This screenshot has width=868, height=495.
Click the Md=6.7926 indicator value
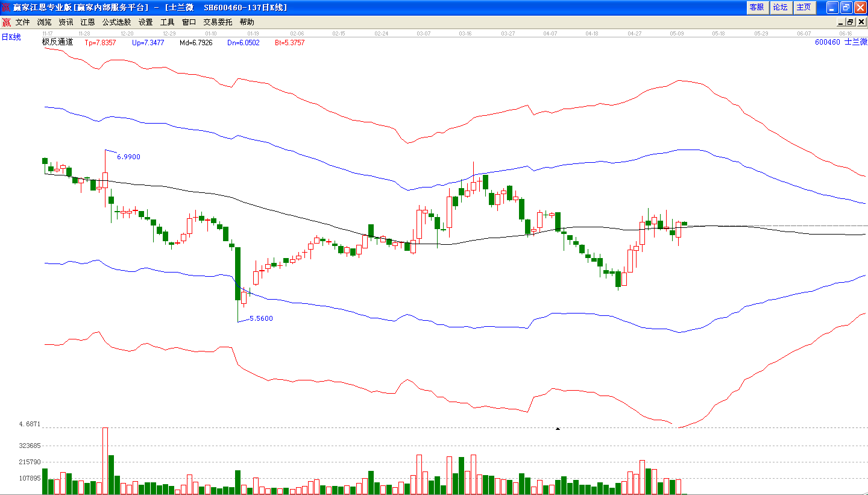196,43
